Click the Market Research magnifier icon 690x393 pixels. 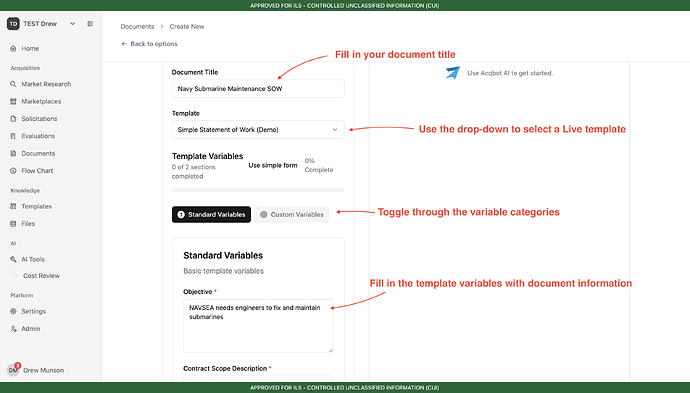pyautogui.click(x=13, y=84)
